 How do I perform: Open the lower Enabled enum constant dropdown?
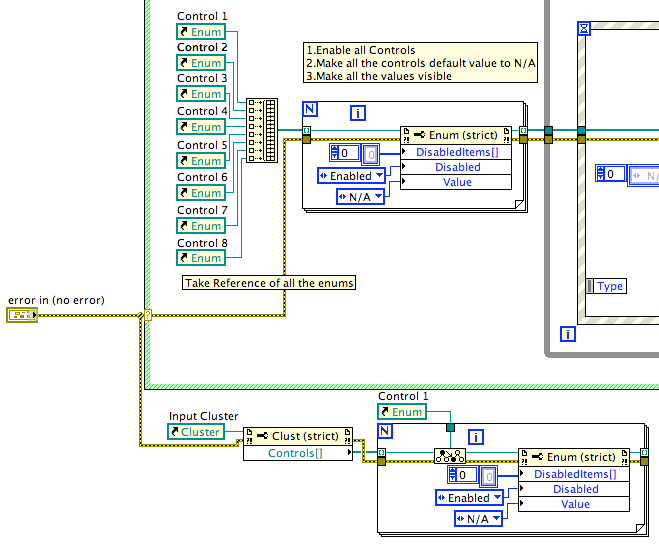click(497, 497)
